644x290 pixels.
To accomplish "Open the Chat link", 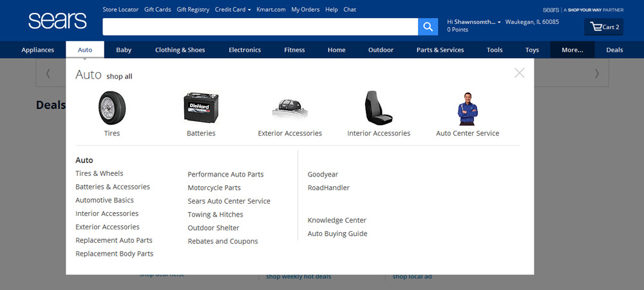I will tap(350, 10).
